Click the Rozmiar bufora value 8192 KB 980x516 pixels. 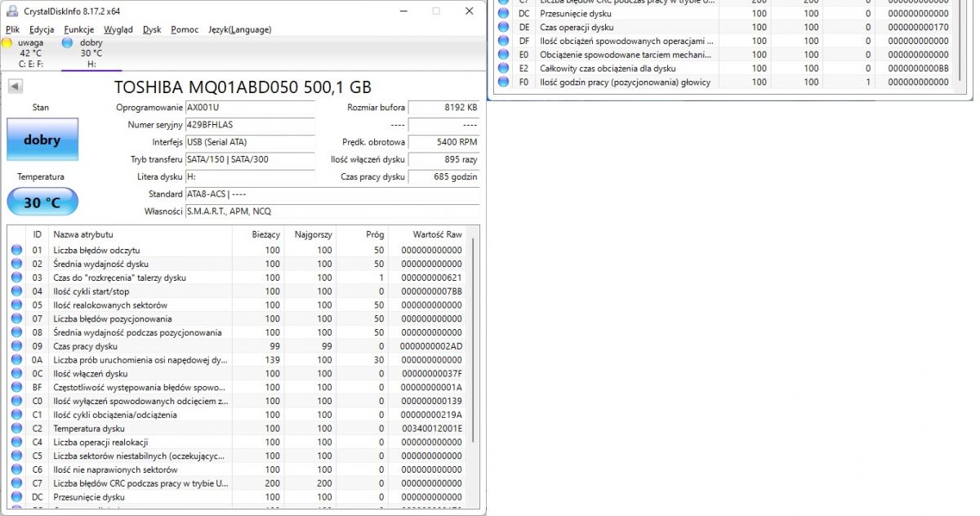[443, 108]
